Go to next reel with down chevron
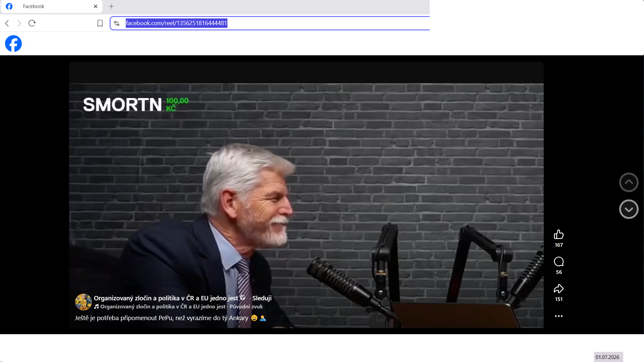Image resolution: width=644 pixels, height=362 pixels. coord(629,209)
